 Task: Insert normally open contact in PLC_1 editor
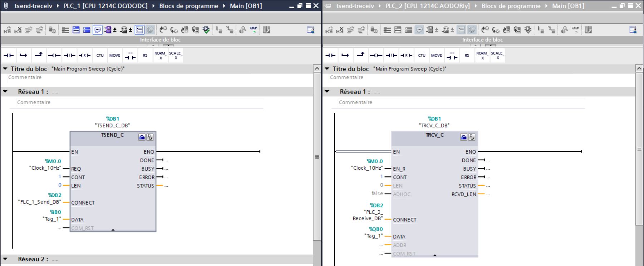[x=9, y=55]
